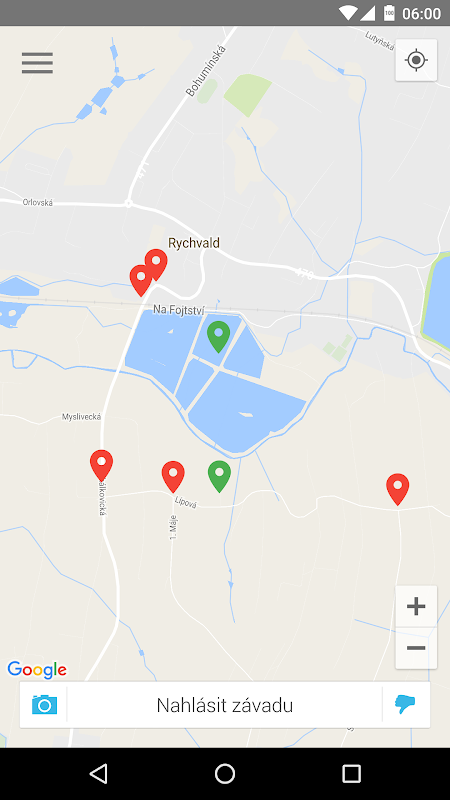This screenshot has width=450, height=800.
Task: Tap the Nahlásit závadu button
Action: pos(224,705)
